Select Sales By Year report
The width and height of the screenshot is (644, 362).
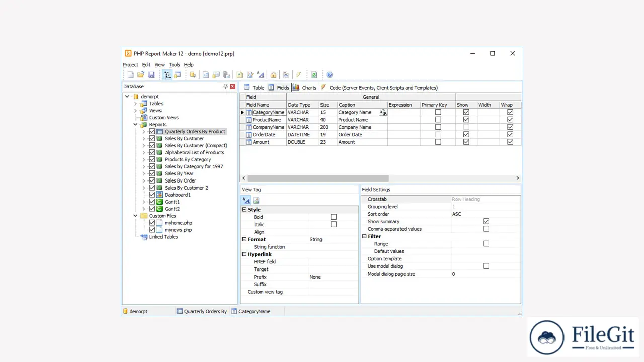point(179,173)
